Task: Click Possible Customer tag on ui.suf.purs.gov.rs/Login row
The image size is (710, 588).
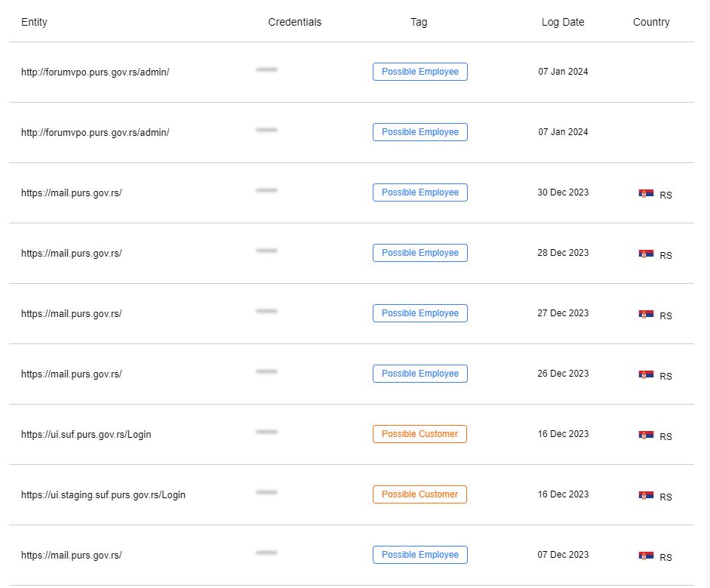Action: click(420, 434)
